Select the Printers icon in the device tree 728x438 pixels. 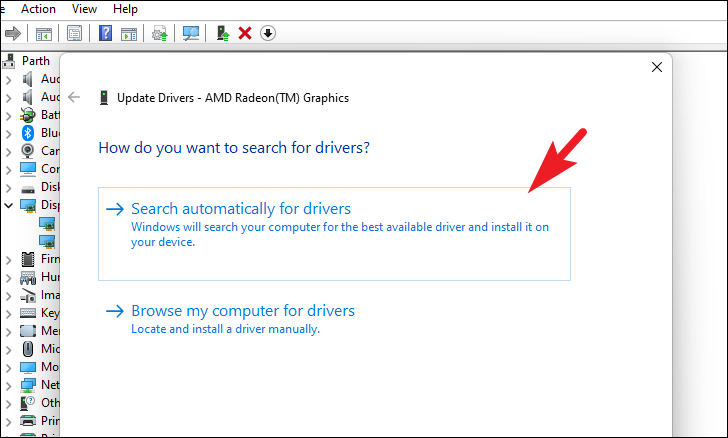(28, 421)
